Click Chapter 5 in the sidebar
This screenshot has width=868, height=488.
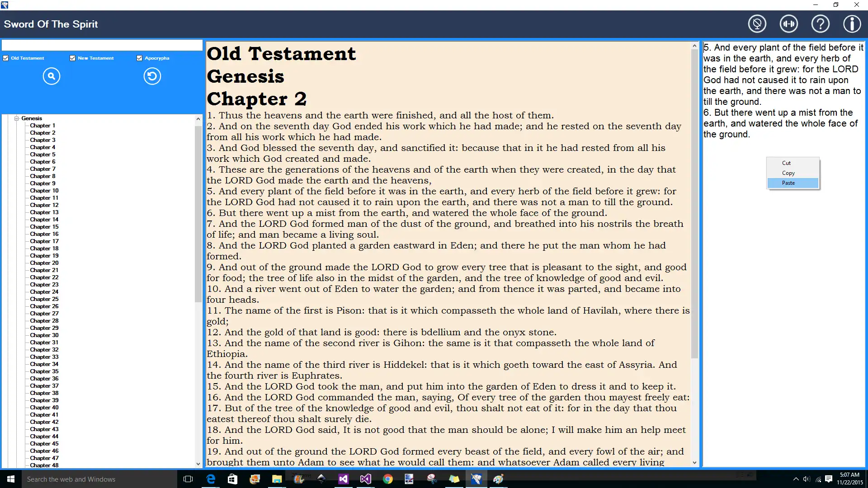[x=42, y=154]
